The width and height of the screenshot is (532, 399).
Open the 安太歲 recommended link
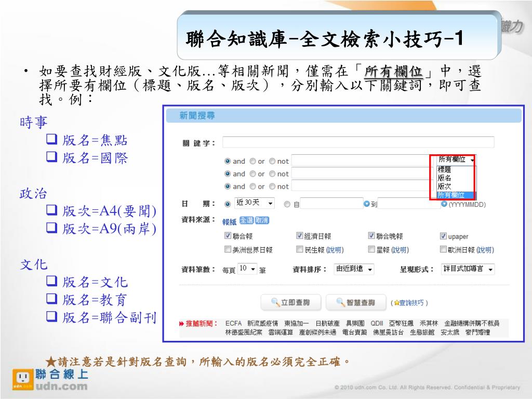(450, 332)
